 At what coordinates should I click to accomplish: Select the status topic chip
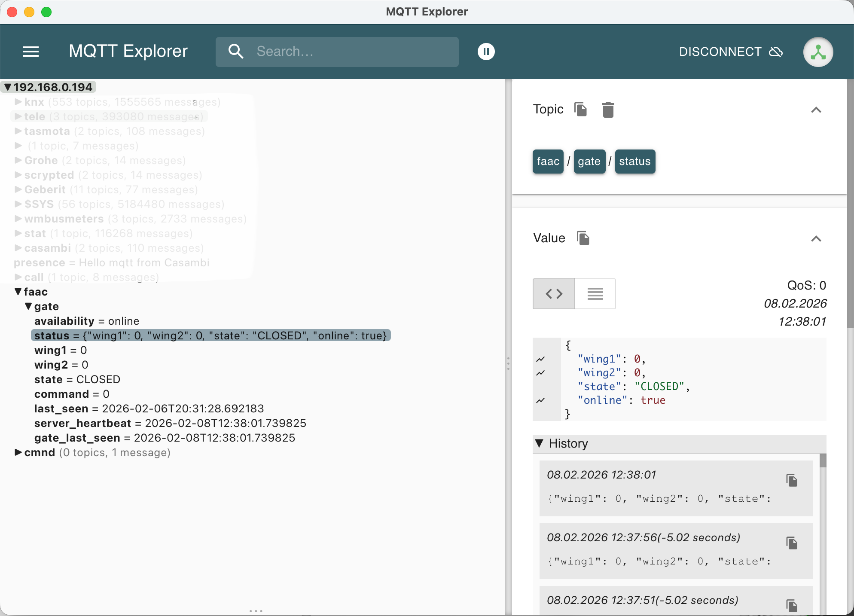(x=634, y=162)
